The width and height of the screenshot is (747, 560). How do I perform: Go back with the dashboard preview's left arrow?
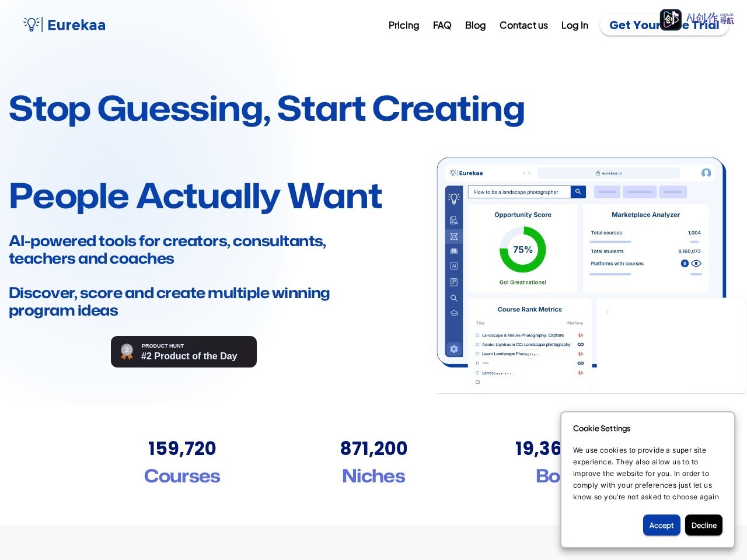point(524,173)
